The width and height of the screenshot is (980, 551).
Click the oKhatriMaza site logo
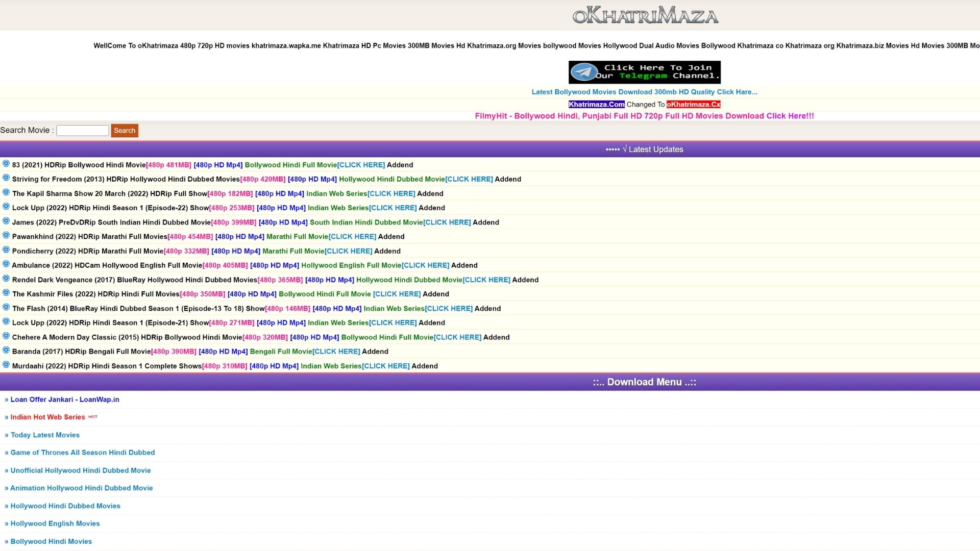[x=645, y=15]
